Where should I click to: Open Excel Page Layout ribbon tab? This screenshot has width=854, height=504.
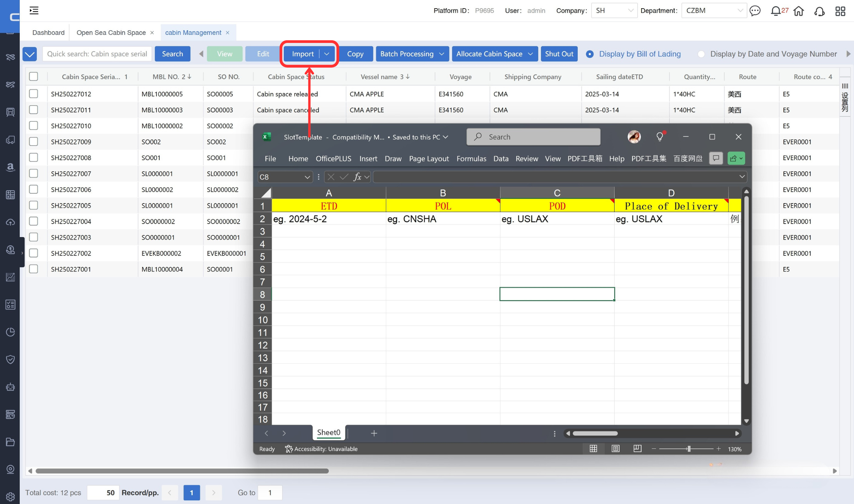point(429,158)
